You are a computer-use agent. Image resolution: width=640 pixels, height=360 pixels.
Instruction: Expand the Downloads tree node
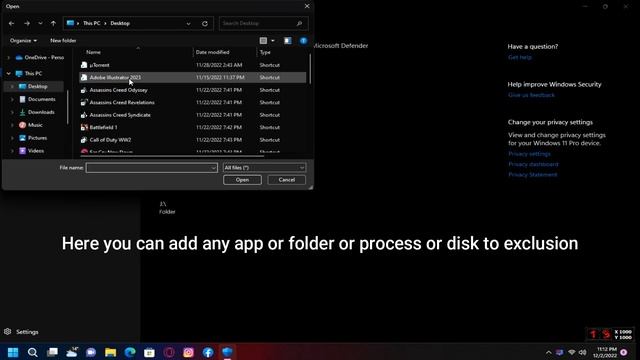(12, 112)
